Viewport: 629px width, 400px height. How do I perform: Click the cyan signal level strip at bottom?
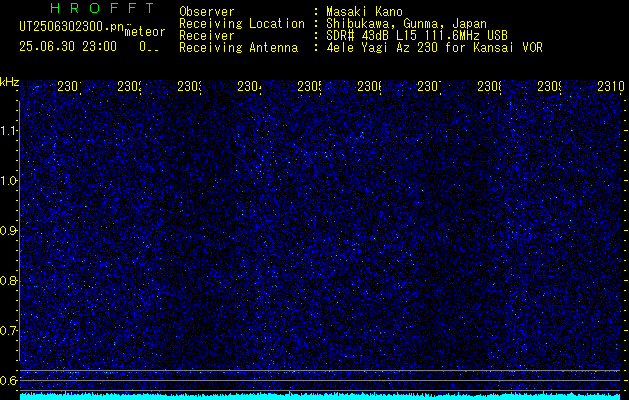pyautogui.click(x=321, y=396)
